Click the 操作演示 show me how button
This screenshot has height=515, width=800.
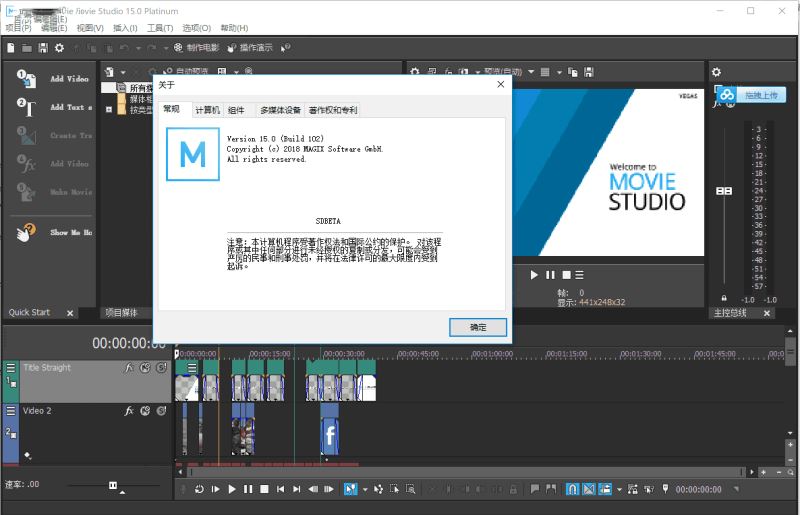250,48
